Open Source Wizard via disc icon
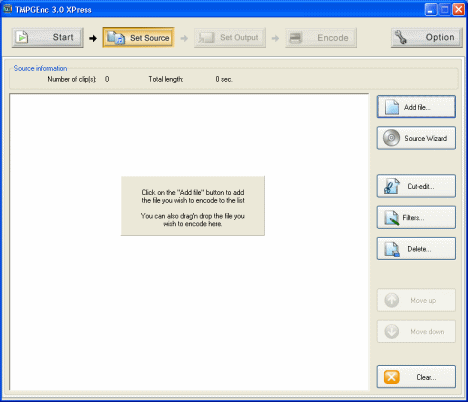 391,138
